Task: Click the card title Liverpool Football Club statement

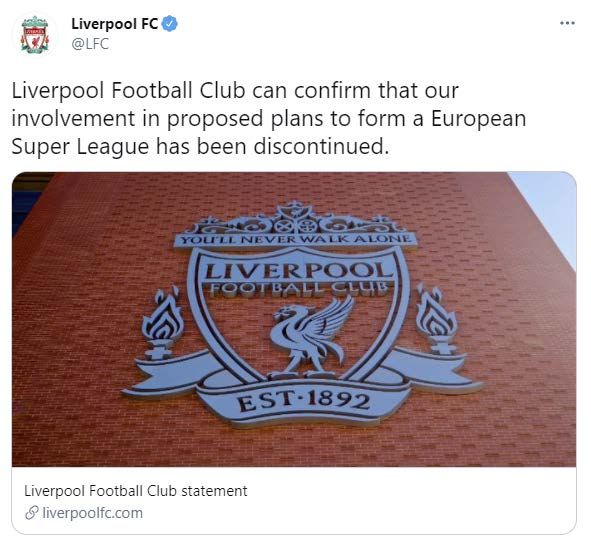Action: tap(136, 491)
